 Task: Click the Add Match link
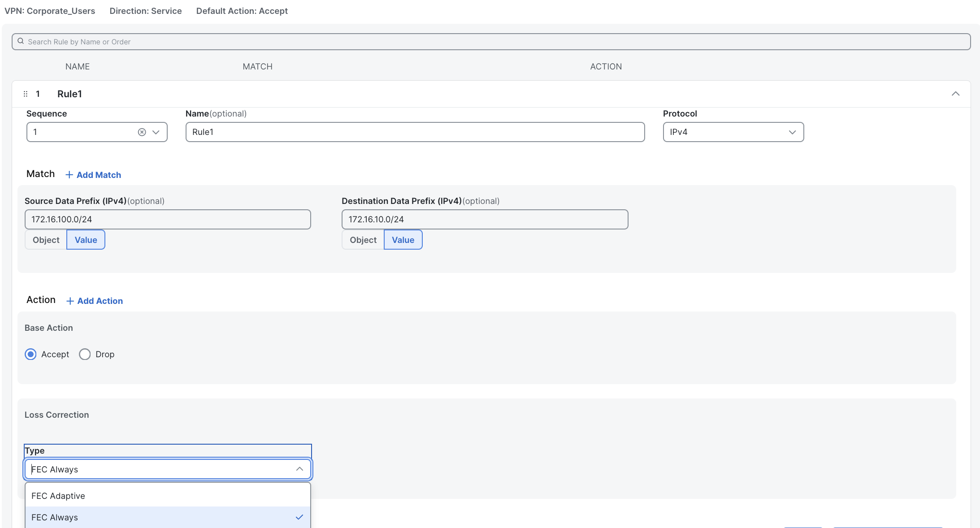(99, 175)
